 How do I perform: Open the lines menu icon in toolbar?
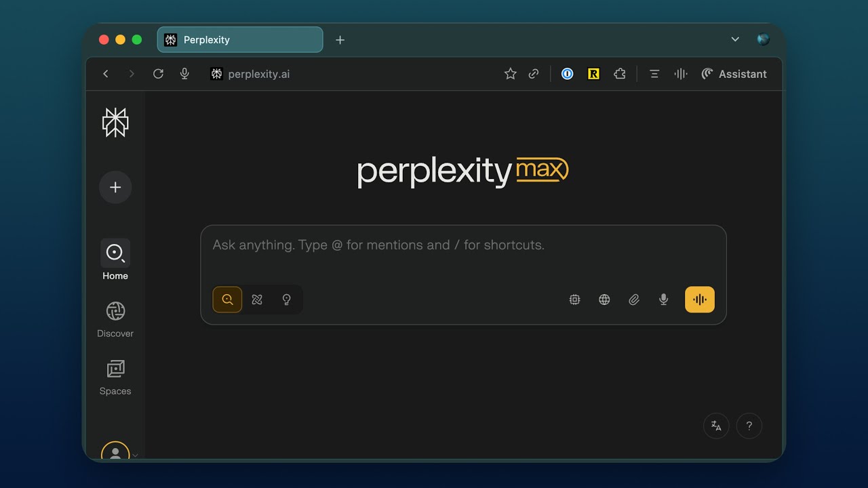[654, 74]
